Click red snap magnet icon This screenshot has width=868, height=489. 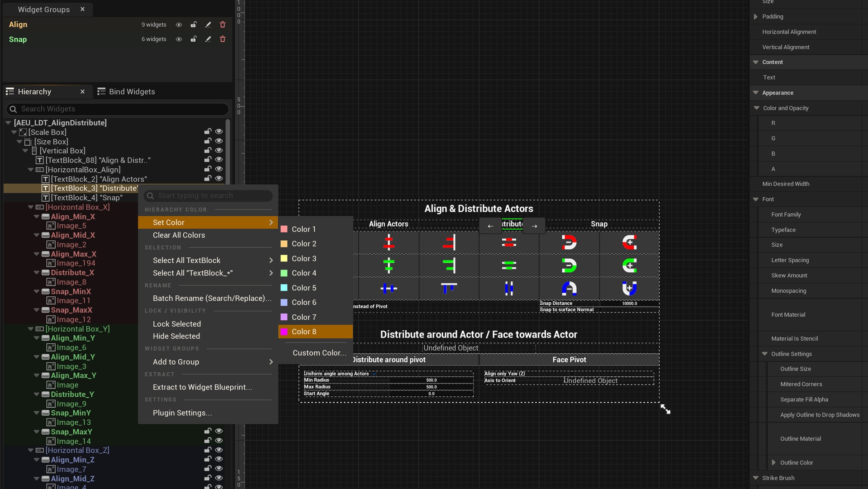pos(569,242)
